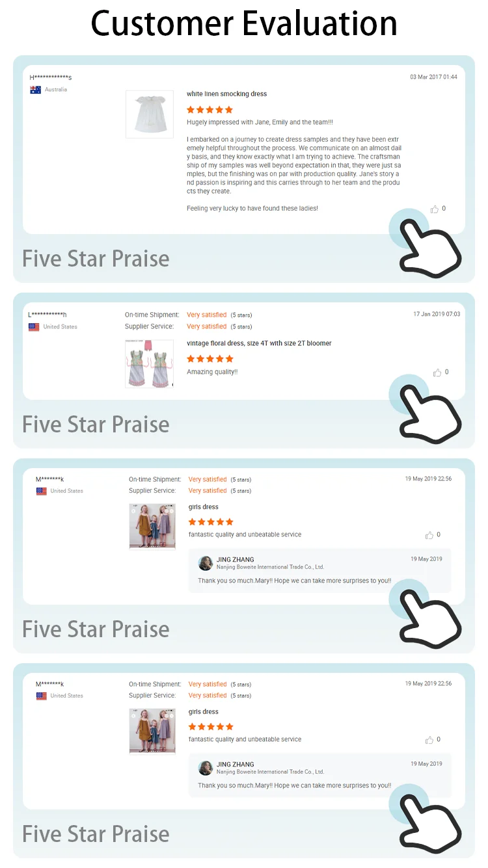Open the 'white linen smocking dress' product title
The height and width of the screenshot is (868, 488).
coord(226,94)
